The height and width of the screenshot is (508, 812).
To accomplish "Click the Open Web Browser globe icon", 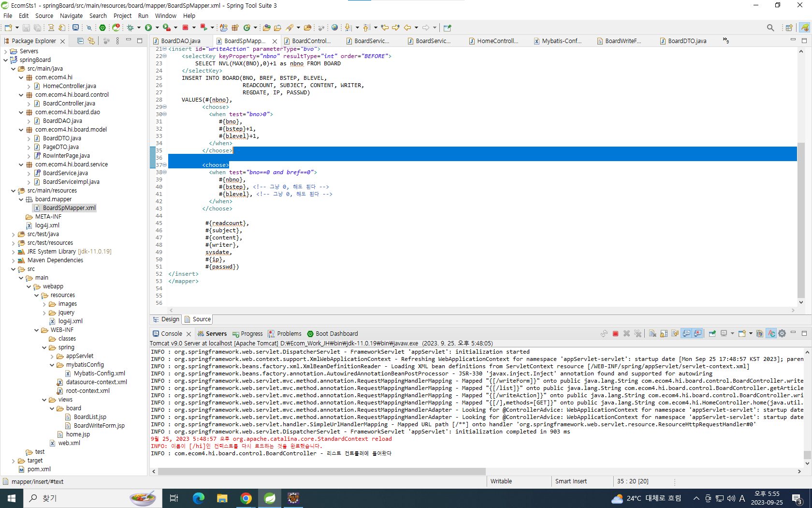I will point(334,28).
